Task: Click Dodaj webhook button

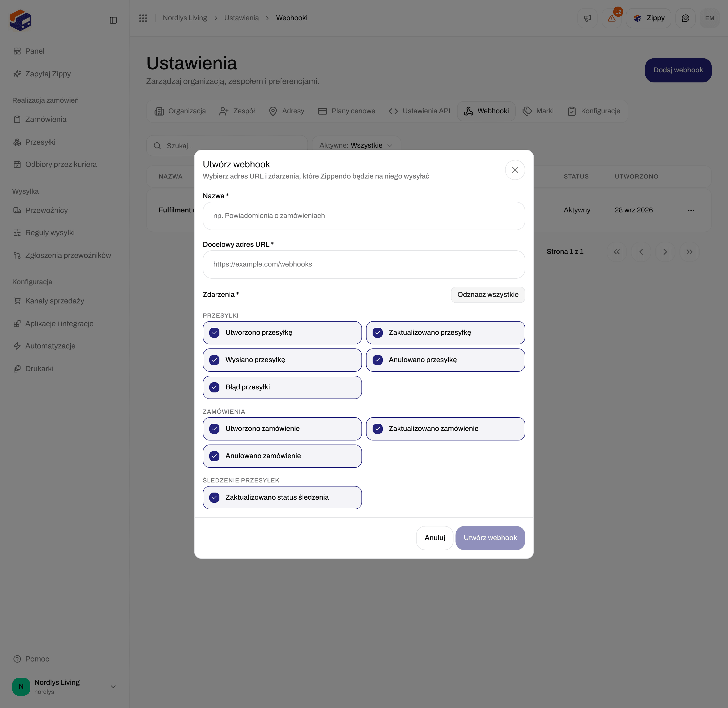Action: coord(678,70)
